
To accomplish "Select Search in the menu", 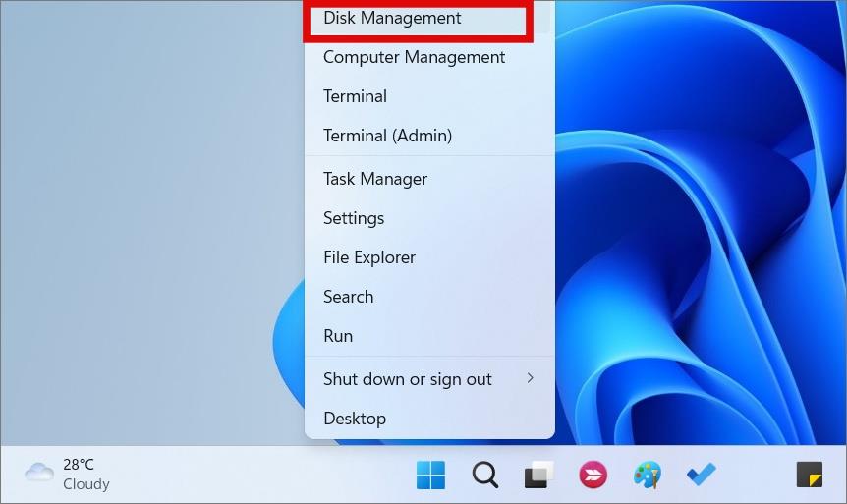I will pos(429,297).
